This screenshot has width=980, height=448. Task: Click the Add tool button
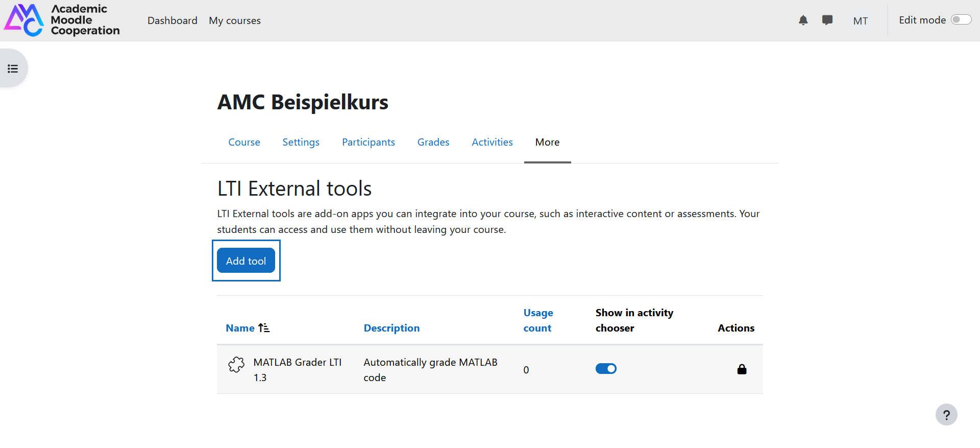pos(246,261)
